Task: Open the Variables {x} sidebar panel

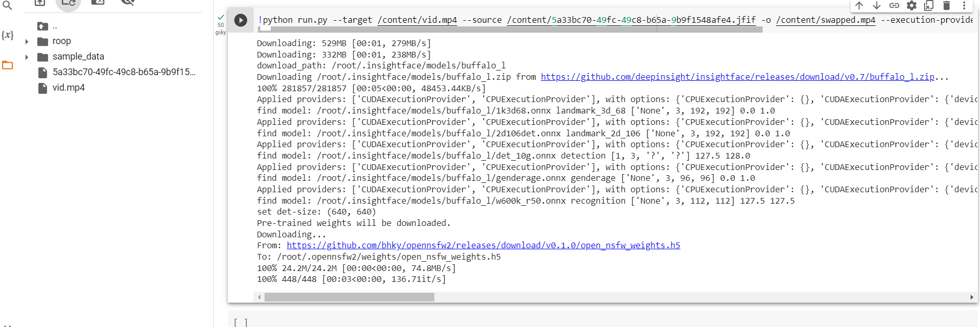Action: pos(7,35)
